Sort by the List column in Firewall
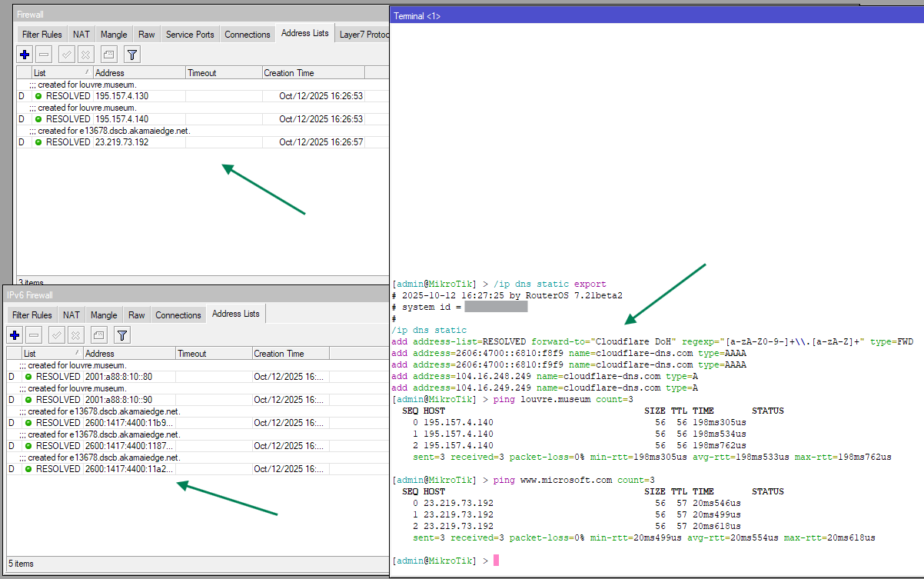Screen dimensions: 924x579 61,73
